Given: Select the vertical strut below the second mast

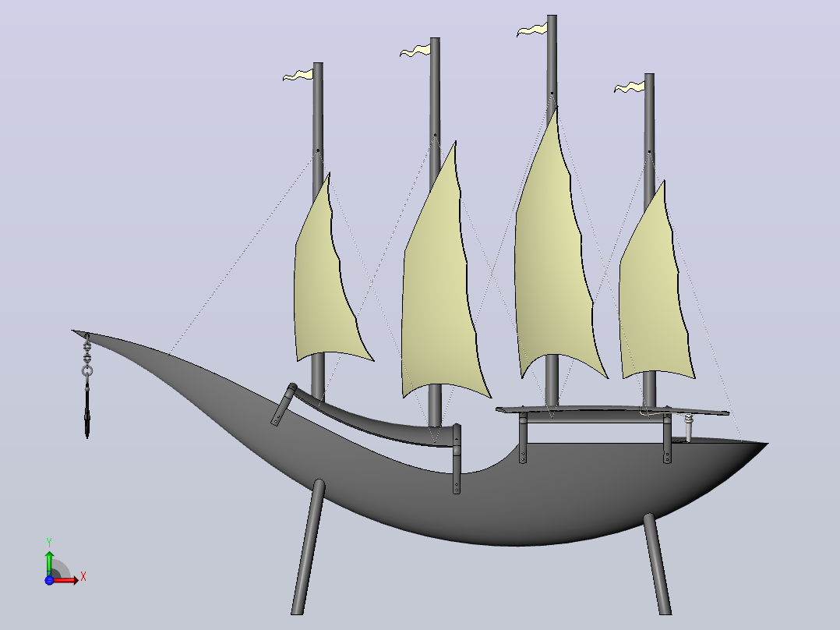Looking at the screenshot, I should pos(457,459).
